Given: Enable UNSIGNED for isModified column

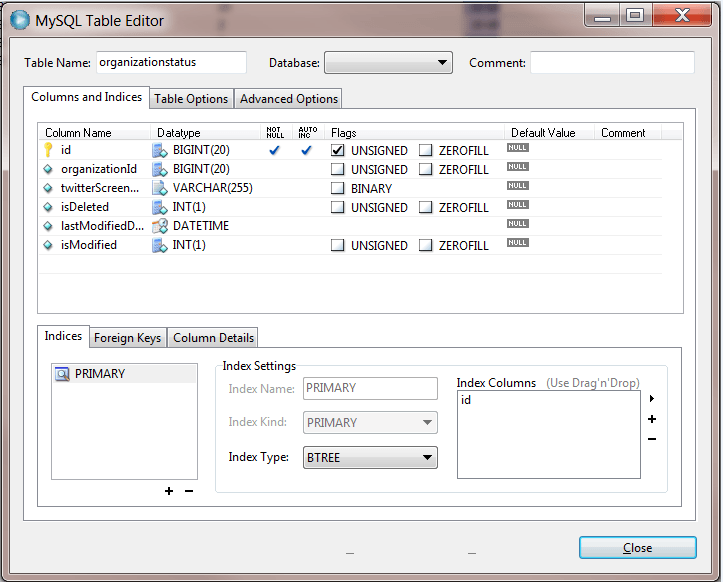Looking at the screenshot, I should [338, 245].
